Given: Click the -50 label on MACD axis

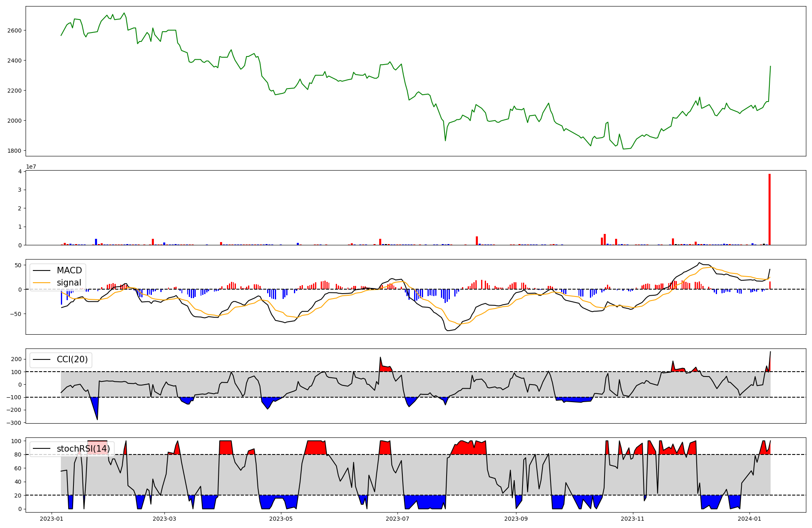Looking at the screenshot, I should point(15,314).
